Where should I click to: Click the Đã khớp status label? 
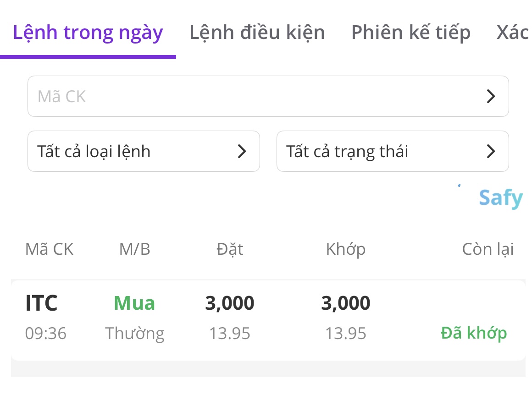pos(474,333)
